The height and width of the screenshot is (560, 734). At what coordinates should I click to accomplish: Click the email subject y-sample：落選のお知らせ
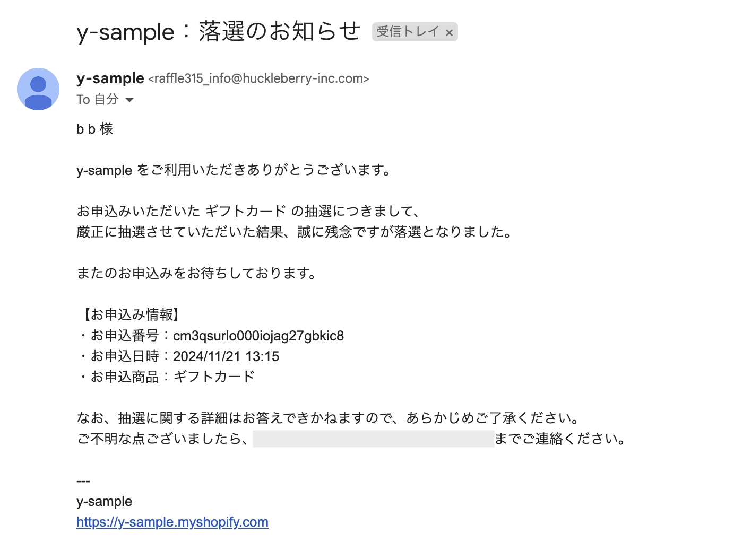click(x=219, y=32)
